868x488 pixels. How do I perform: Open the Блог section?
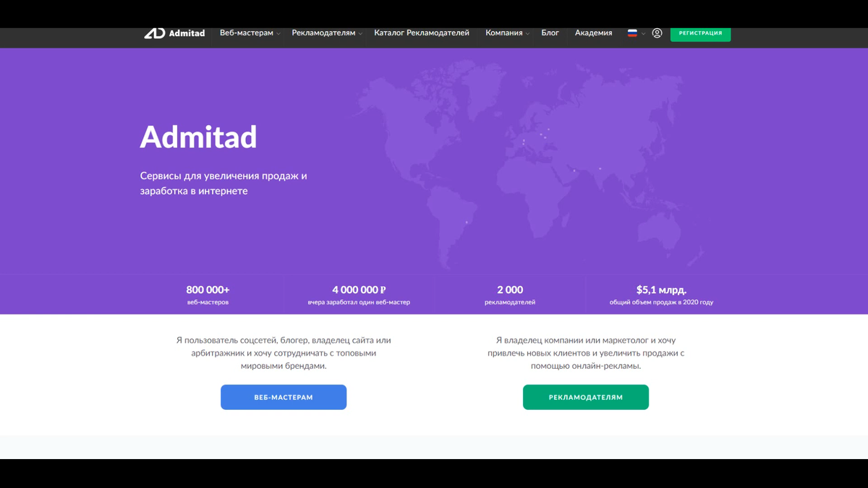click(x=550, y=33)
